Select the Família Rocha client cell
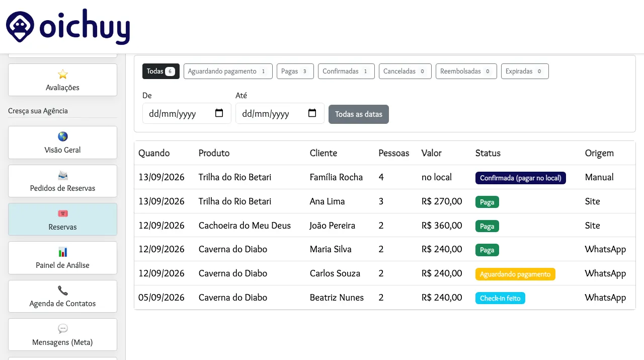The image size is (644, 360). point(336,177)
